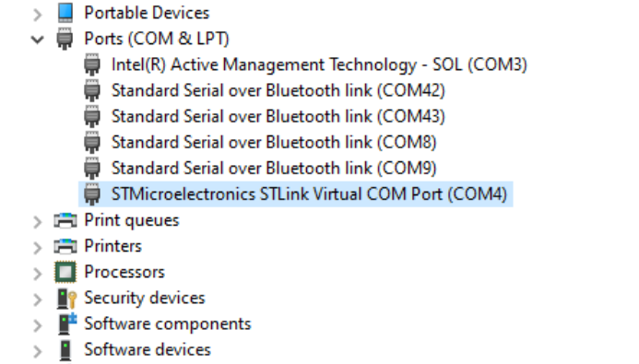
Task: Select Standard Serial over Bluetooth link (COM9)
Action: (x=274, y=168)
